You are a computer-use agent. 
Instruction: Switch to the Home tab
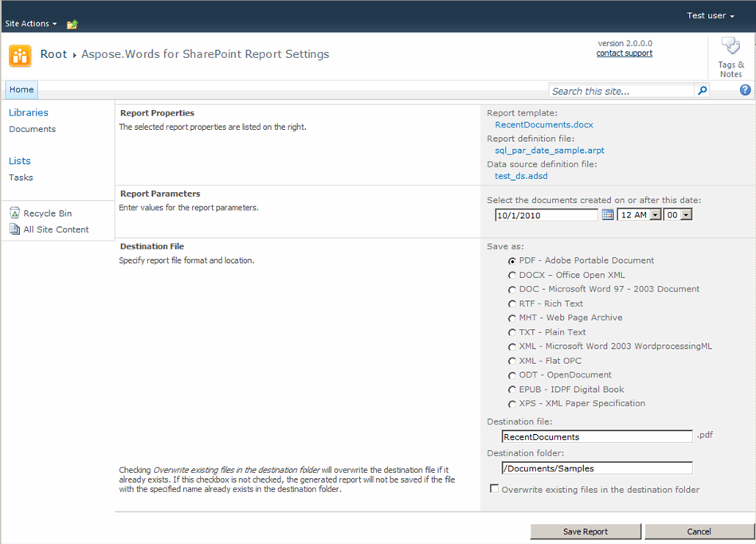tap(22, 90)
